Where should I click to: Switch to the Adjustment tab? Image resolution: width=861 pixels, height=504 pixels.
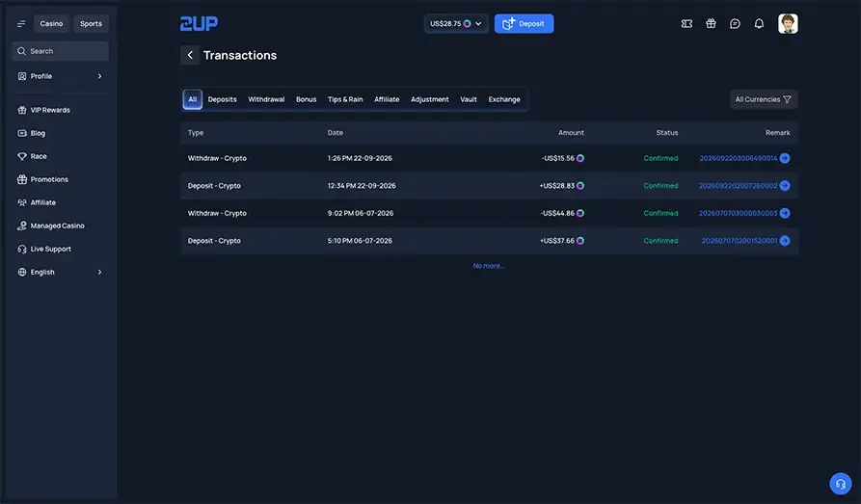click(x=429, y=99)
